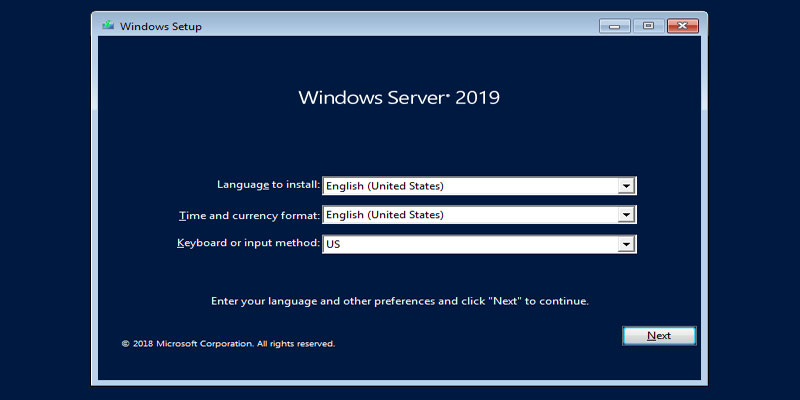This screenshot has height=400, width=800.
Task: Open the Time and currency format dropdown arrow
Action: (x=626, y=215)
